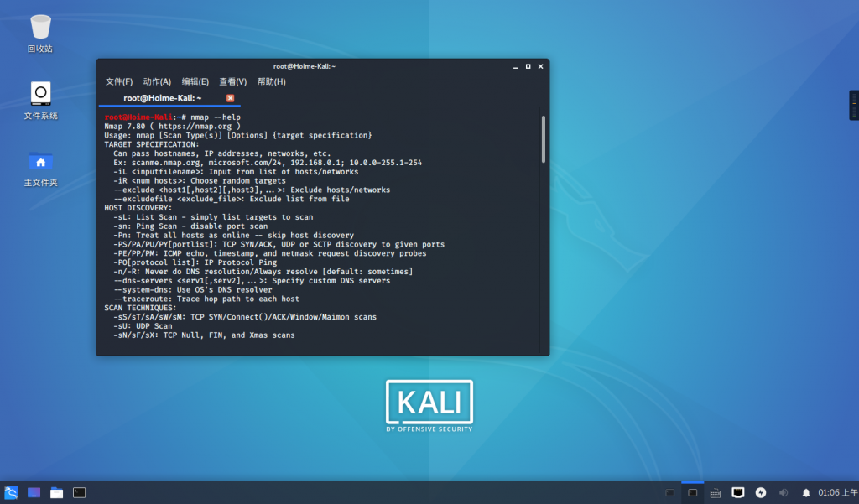859x504 pixels.
Task: Open the keyboard layout tray icon
Action: click(715, 493)
